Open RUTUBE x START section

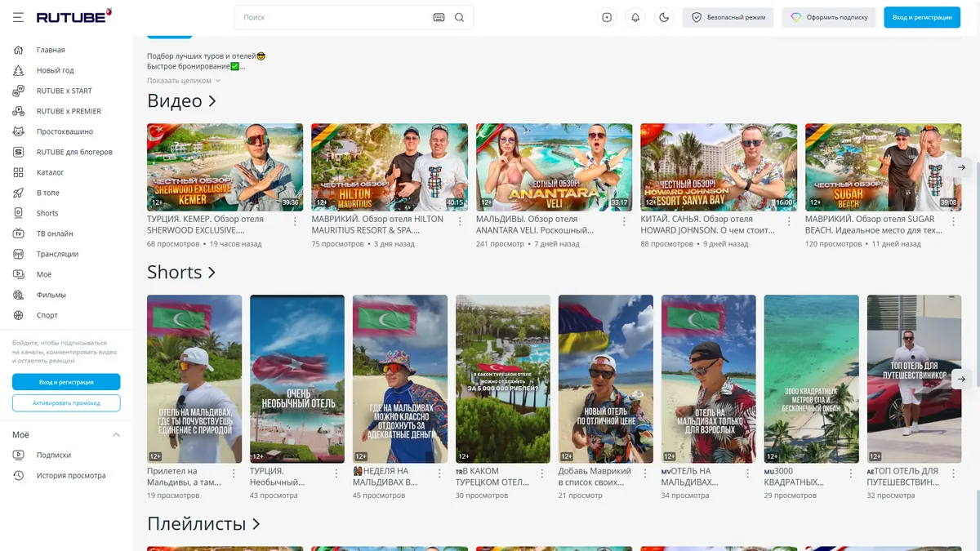pyautogui.click(x=66, y=91)
